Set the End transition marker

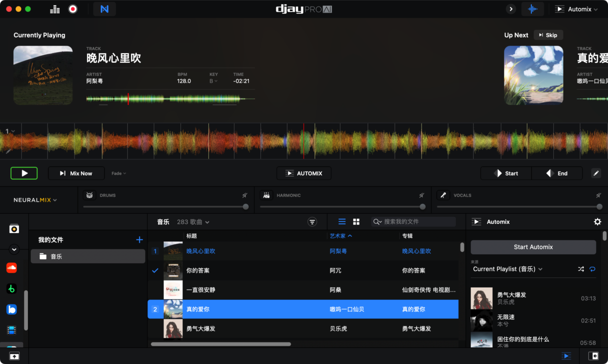pos(557,173)
